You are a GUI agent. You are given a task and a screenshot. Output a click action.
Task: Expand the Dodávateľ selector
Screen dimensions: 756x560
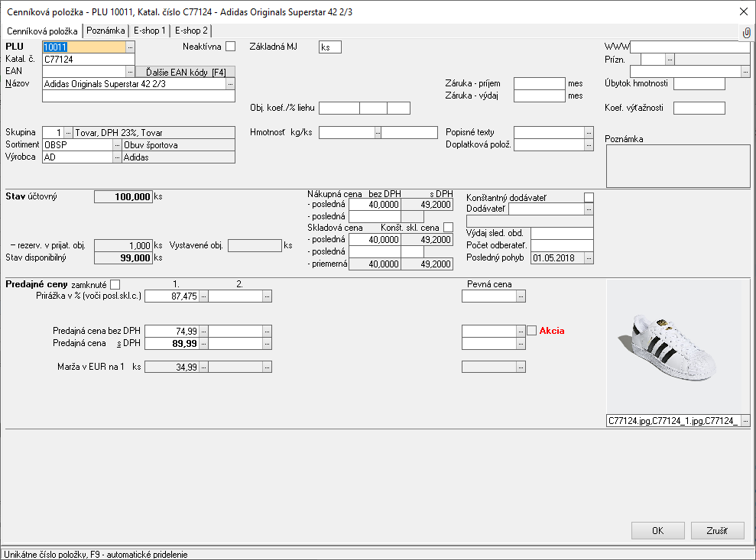click(589, 209)
